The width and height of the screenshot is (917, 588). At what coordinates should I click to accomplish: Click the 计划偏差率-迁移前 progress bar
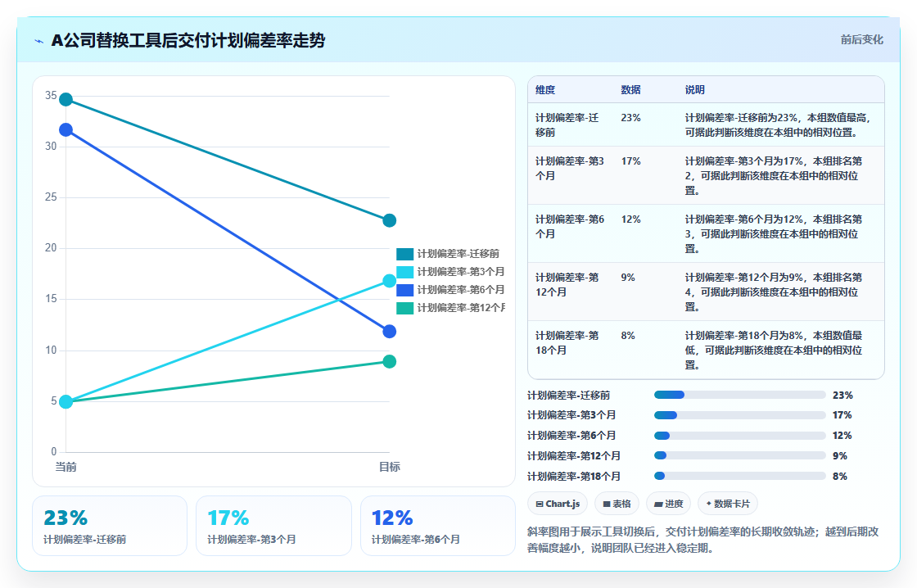(x=740, y=395)
